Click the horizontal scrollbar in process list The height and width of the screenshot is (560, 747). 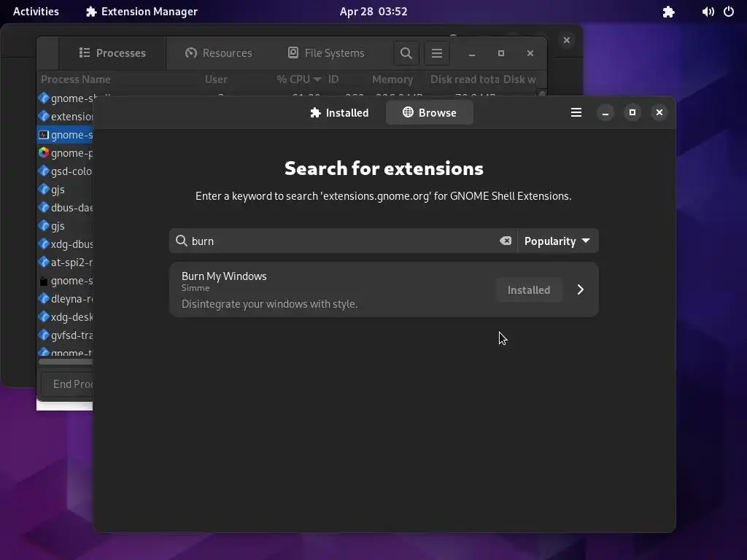point(66,362)
